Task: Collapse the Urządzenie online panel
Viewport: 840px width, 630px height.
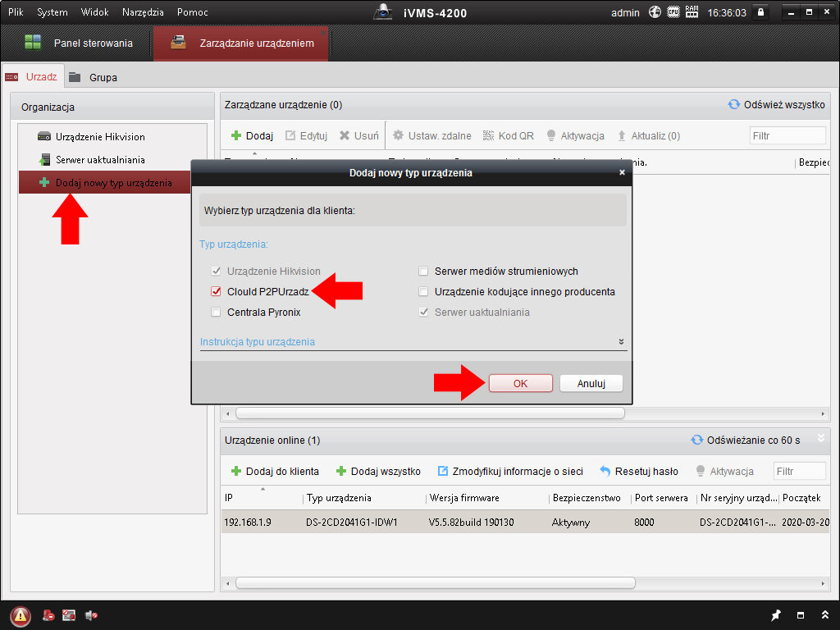Action: (821, 440)
